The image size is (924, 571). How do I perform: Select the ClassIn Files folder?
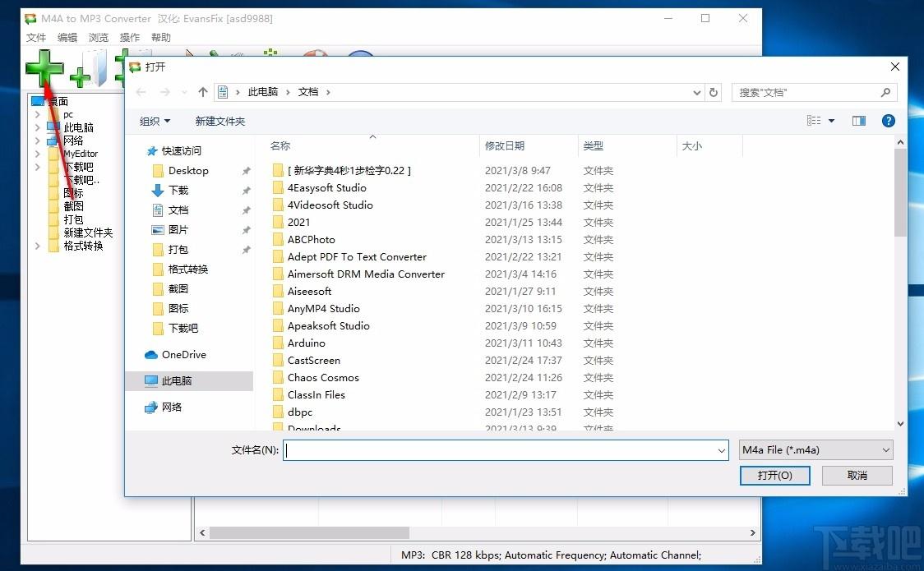click(316, 395)
